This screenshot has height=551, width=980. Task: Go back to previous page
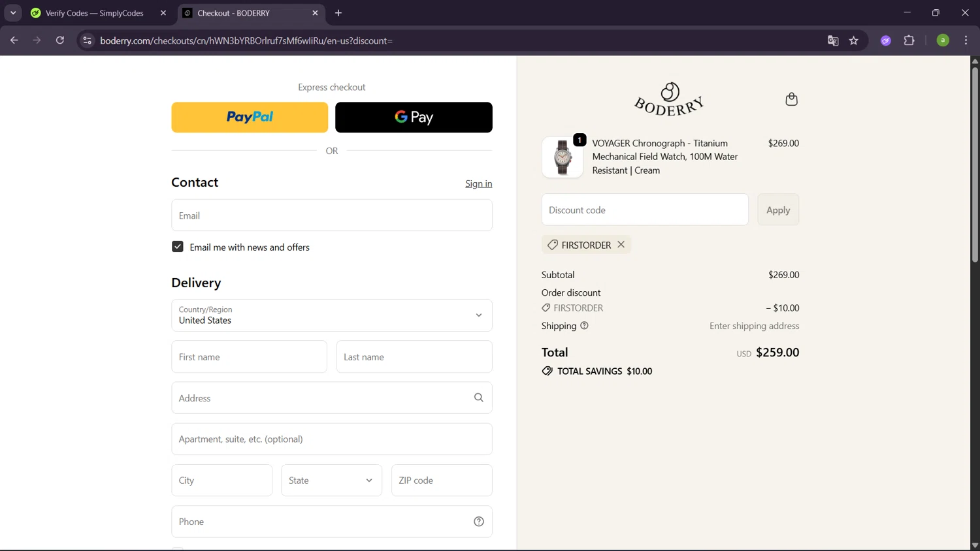pyautogui.click(x=14, y=40)
